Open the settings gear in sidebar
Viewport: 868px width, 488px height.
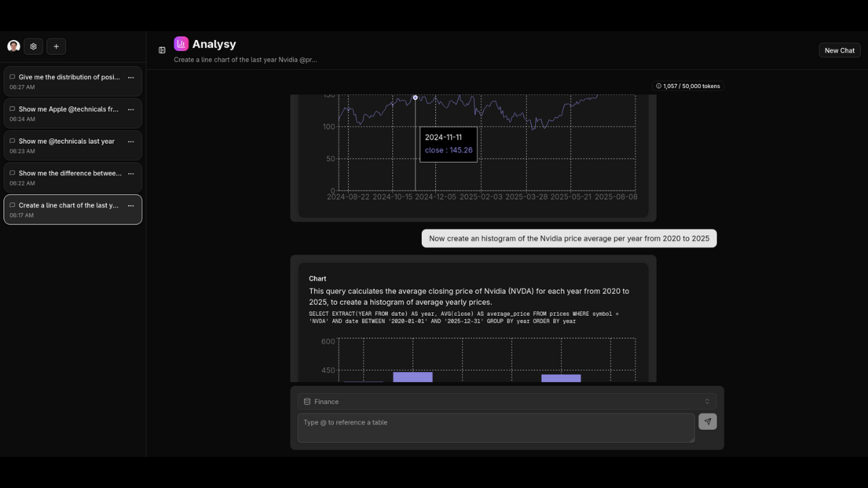coord(33,46)
